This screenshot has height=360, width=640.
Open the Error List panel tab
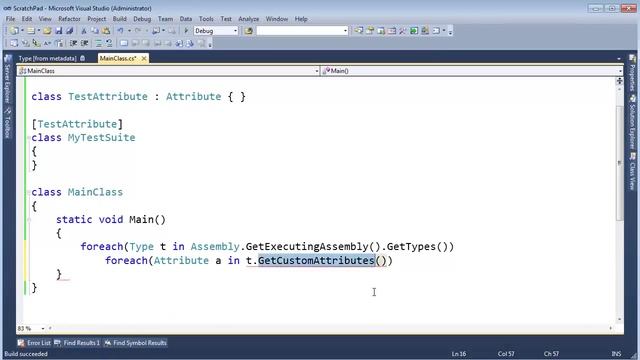35,343
